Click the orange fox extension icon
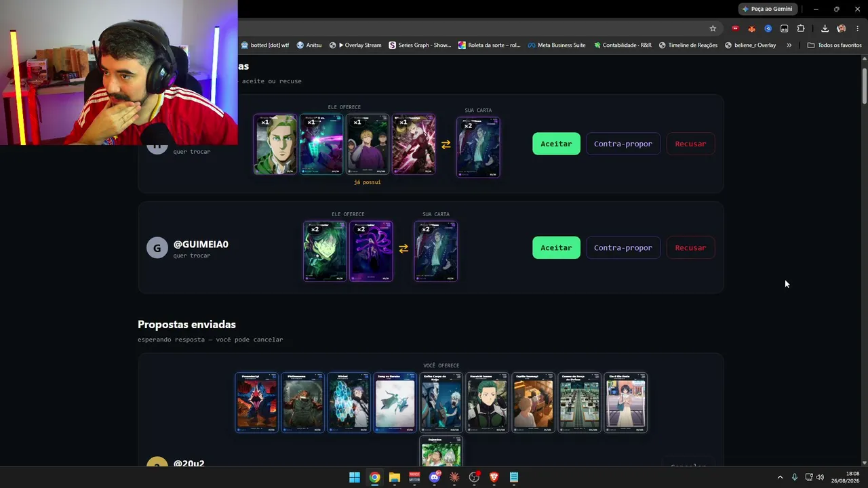This screenshot has height=488, width=868. (751, 28)
